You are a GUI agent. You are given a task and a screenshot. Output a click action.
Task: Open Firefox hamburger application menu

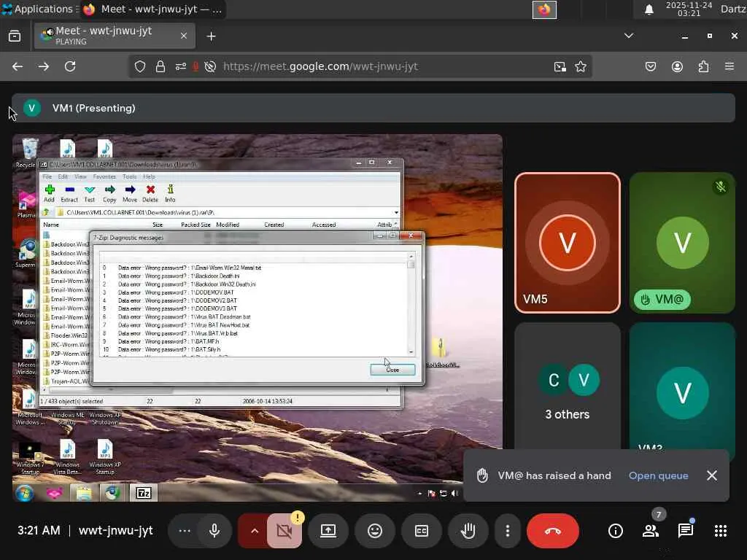[x=729, y=66]
